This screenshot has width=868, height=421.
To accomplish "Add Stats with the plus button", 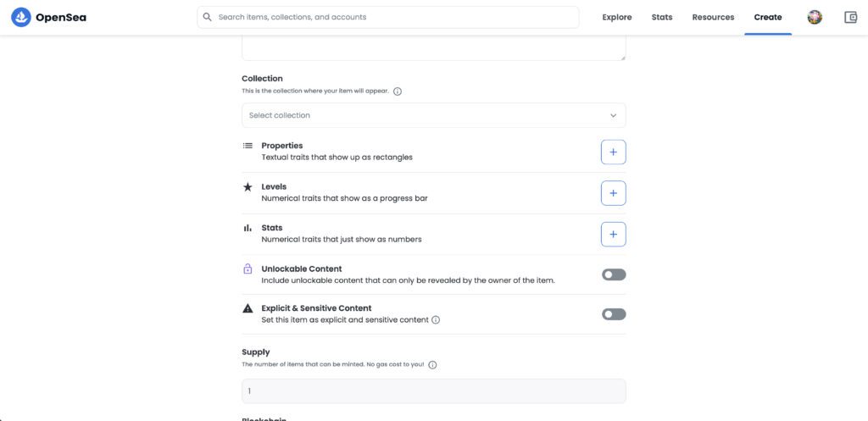I will (x=613, y=234).
